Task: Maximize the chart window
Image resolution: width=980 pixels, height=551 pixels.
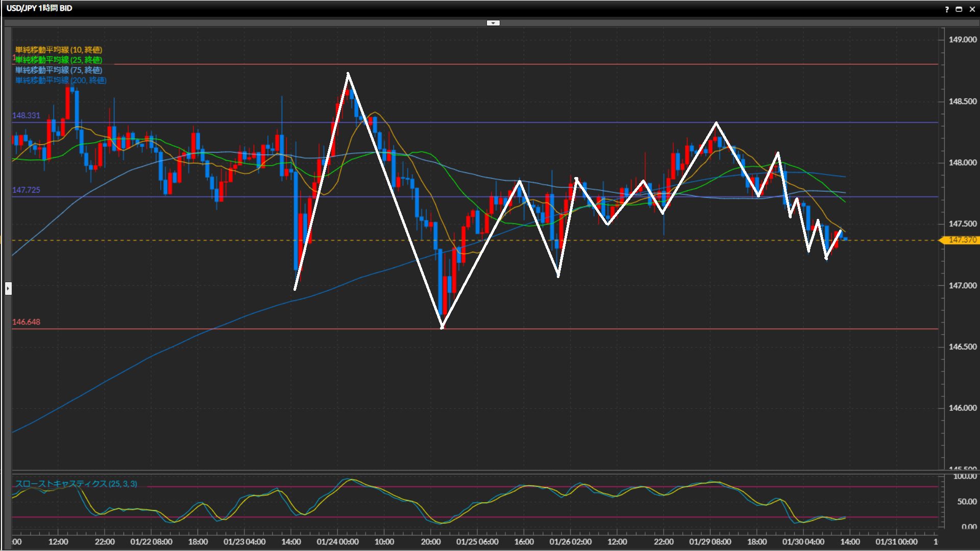Action: coord(959,9)
